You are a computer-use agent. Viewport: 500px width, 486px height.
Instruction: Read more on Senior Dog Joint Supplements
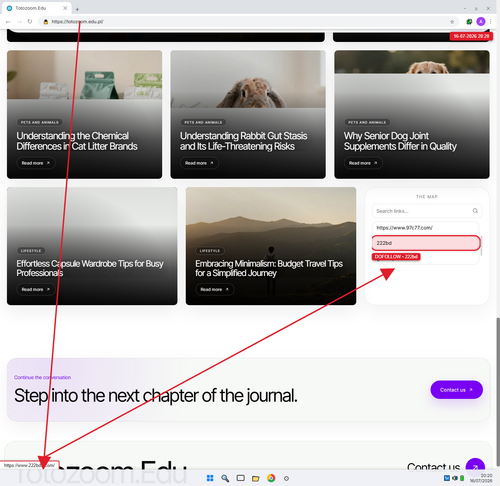click(x=363, y=163)
